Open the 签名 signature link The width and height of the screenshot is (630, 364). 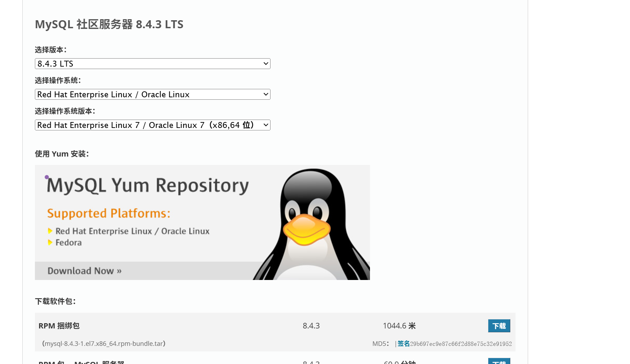pyautogui.click(x=403, y=343)
